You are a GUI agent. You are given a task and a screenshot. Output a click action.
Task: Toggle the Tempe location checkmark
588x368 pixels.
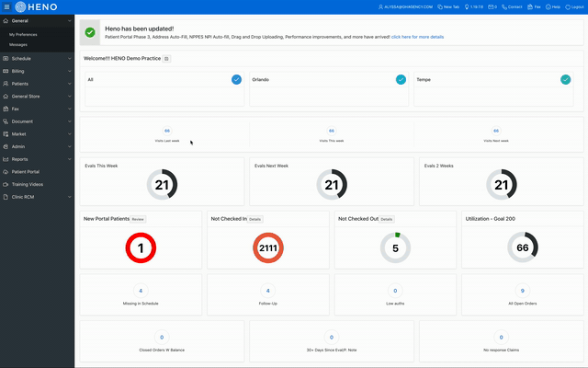point(566,80)
